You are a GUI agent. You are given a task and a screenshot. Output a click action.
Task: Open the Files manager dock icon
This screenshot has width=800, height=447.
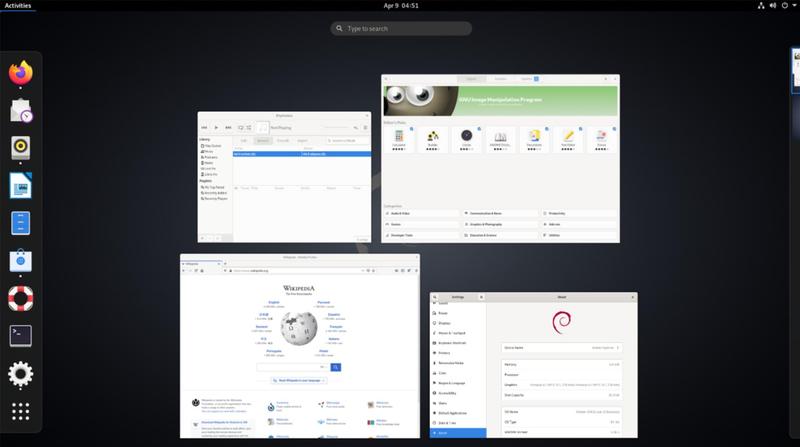pos(20,223)
